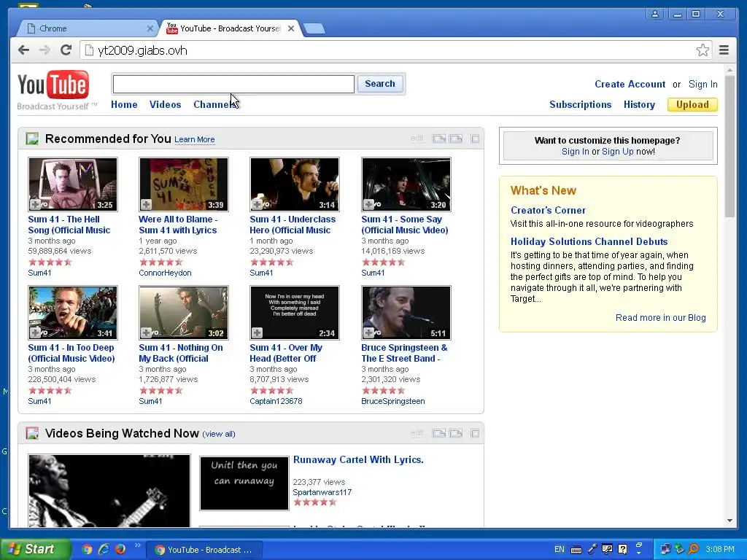Go back using the browser back arrow
This screenshot has height=560, width=747.
point(24,50)
